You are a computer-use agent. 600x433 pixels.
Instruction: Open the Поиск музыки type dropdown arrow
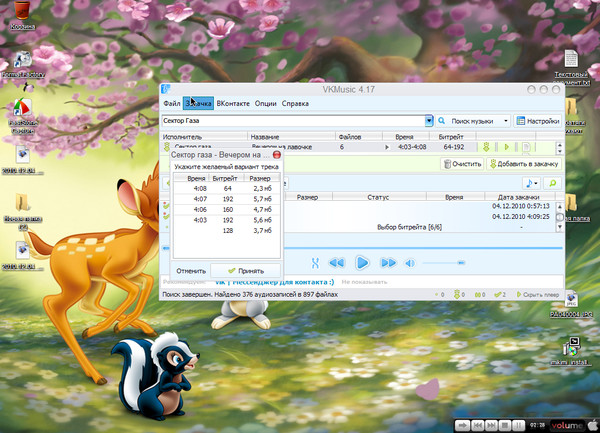coord(506,121)
